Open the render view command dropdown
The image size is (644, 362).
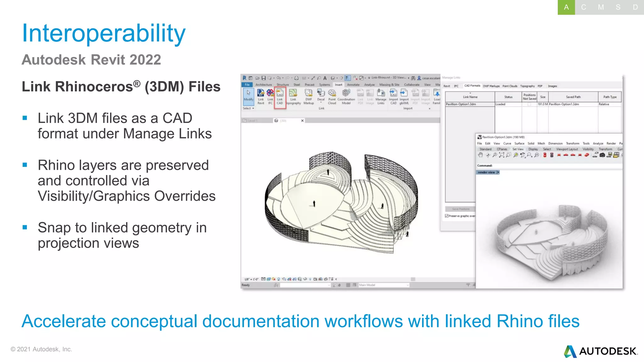[x=498, y=172]
